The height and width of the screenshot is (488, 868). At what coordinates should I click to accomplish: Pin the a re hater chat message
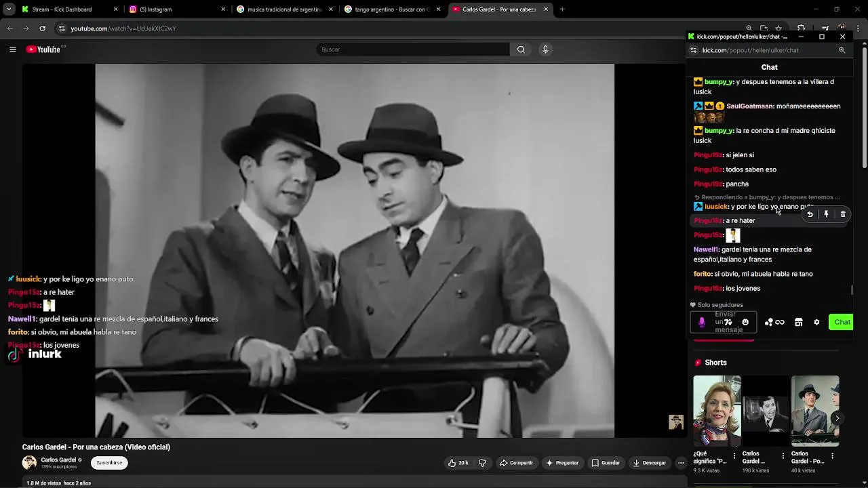tap(826, 214)
